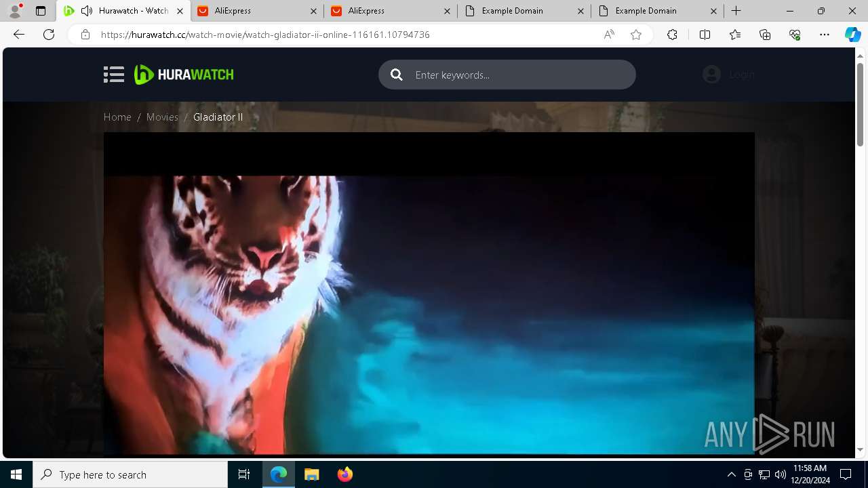Mute the Hurawatch tab audio icon
This screenshot has height=488, width=868.
click(x=87, y=11)
